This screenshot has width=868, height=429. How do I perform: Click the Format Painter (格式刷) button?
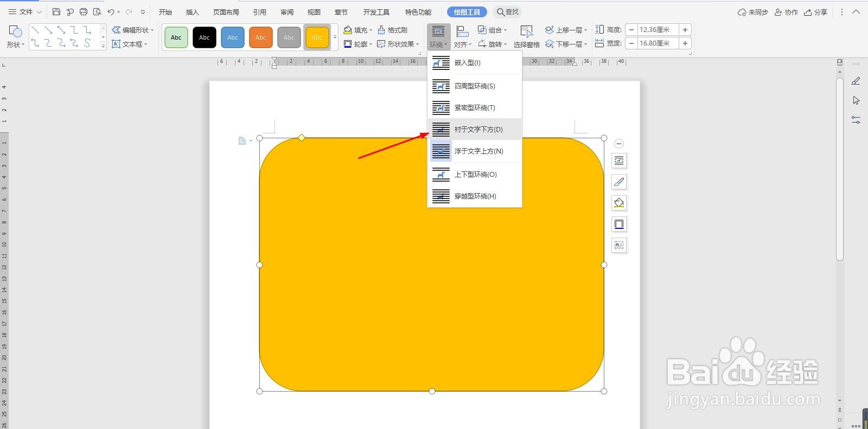(392, 30)
